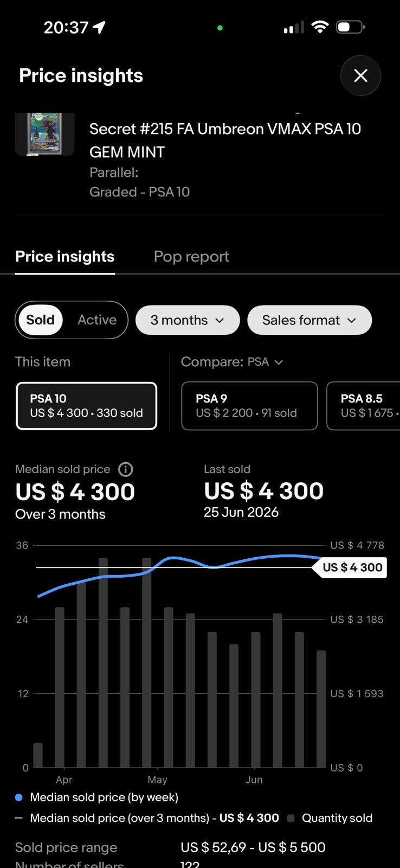Tap the Wi-Fi status icon
This screenshot has height=868, width=400.
pos(320,27)
